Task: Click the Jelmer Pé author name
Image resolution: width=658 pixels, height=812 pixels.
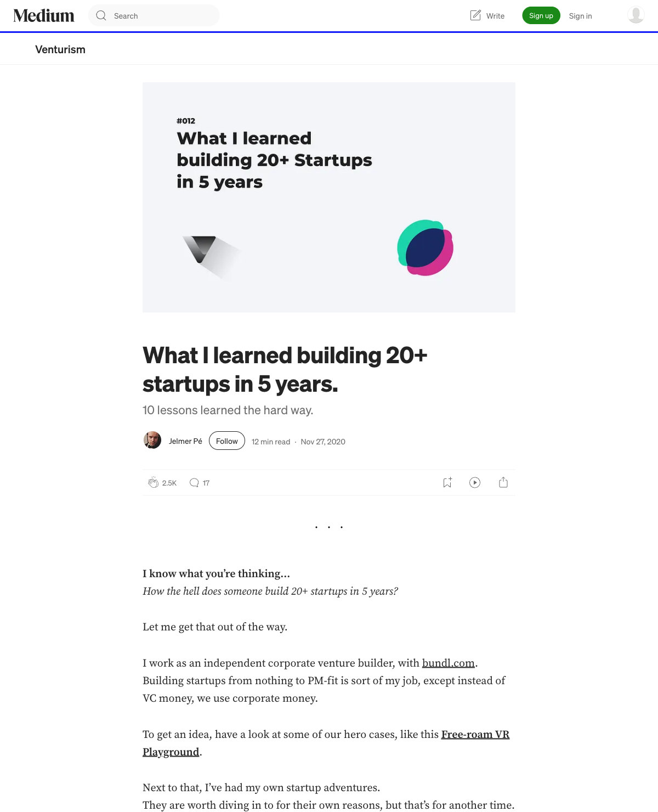Action: pyautogui.click(x=185, y=441)
